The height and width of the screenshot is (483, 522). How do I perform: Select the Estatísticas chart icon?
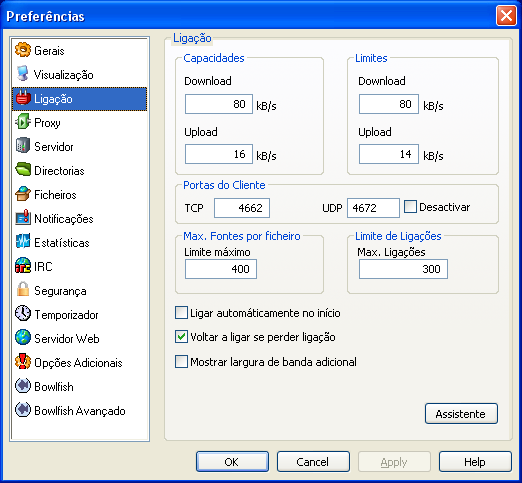click(x=23, y=242)
